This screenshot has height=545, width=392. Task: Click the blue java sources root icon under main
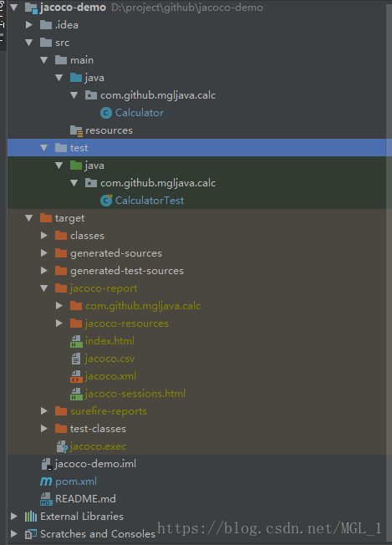(x=76, y=78)
